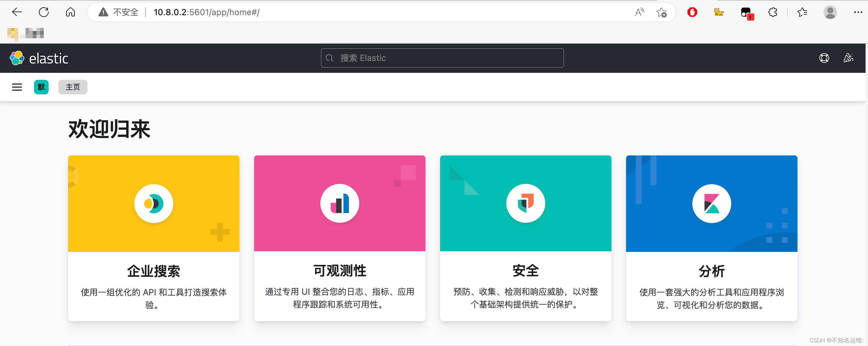Screen dimensions: 868x346
Task: Open the 安全 card title
Action: tap(526, 271)
